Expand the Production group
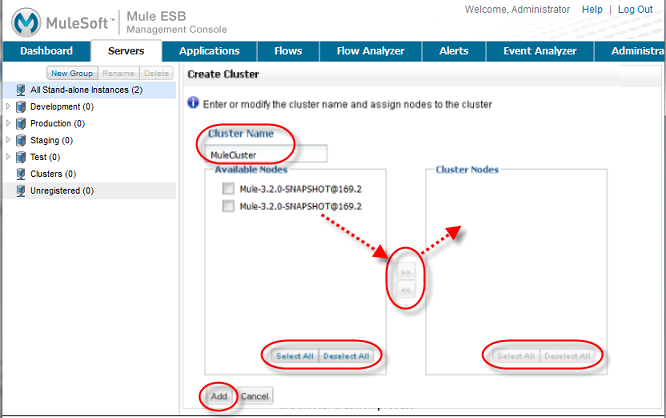Screen dimensions: 666x418 (x=8, y=123)
